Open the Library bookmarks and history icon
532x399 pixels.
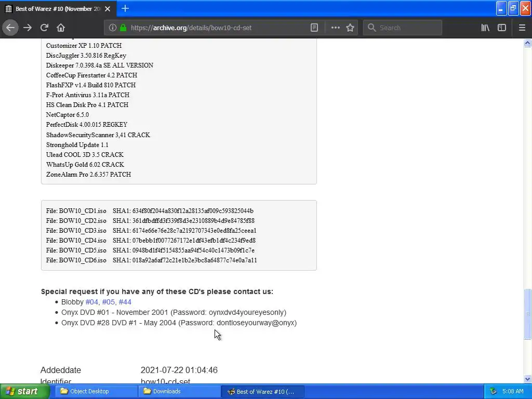click(x=485, y=28)
